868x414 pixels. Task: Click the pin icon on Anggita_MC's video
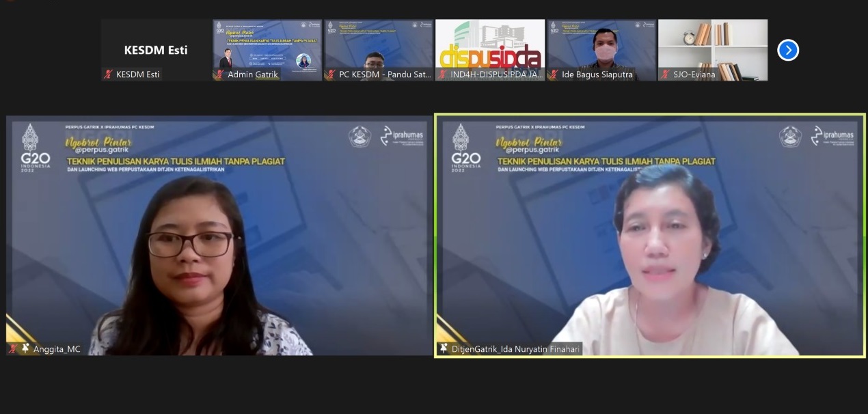(26, 349)
